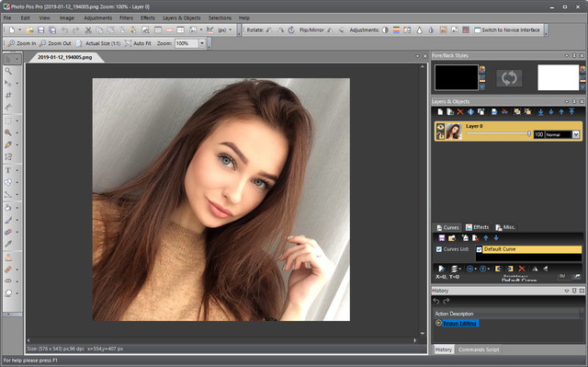
Task: Click the swap fore/back colors button
Action: [509, 78]
